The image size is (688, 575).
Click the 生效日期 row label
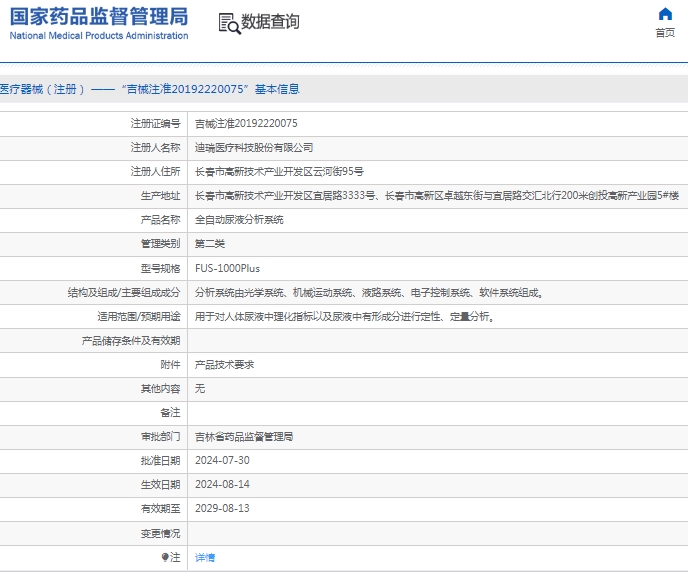pos(161,485)
